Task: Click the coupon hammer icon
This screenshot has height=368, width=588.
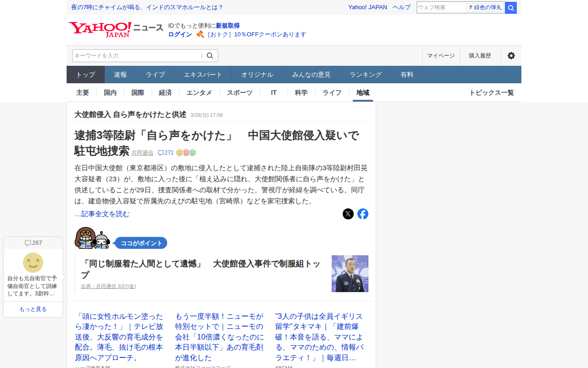Action: [x=200, y=34]
